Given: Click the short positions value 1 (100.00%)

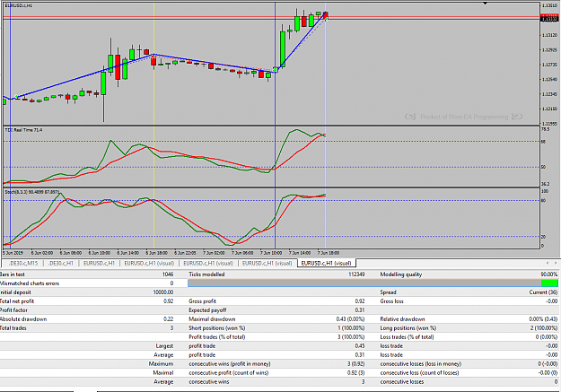Looking at the screenshot, I should point(351,328).
